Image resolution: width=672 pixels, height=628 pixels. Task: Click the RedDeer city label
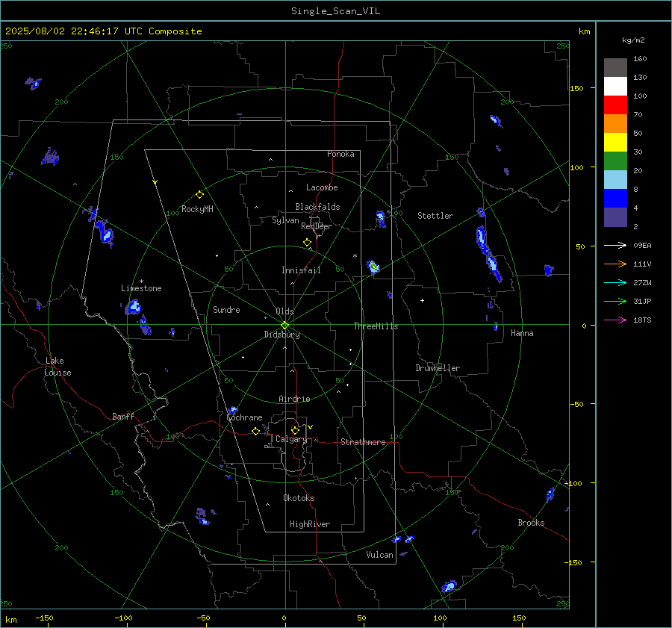pos(317,226)
